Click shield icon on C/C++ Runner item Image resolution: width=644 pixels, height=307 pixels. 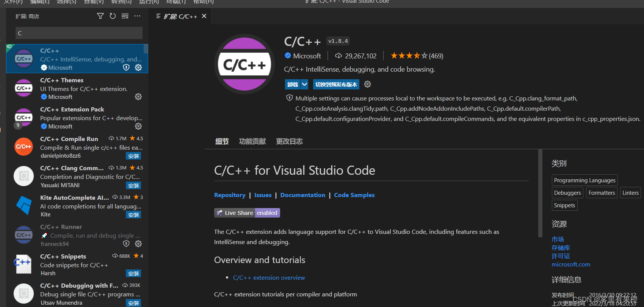coord(126,244)
